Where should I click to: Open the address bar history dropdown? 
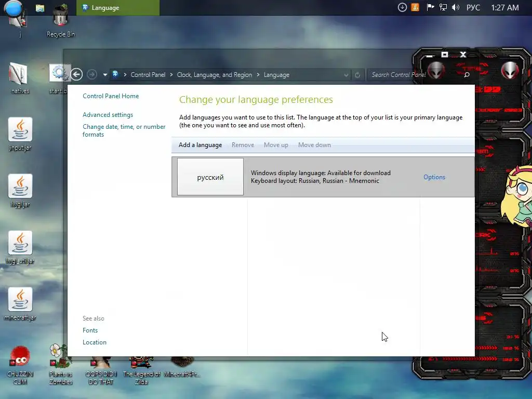[345, 75]
